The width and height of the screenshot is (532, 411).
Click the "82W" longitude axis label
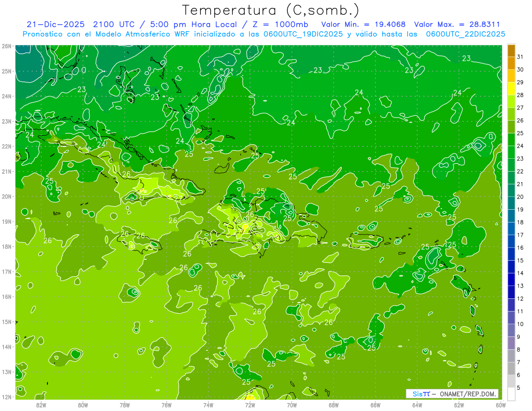[x=41, y=405]
